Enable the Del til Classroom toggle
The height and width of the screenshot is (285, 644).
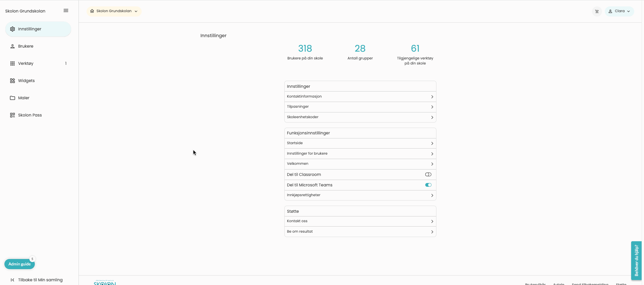(428, 175)
